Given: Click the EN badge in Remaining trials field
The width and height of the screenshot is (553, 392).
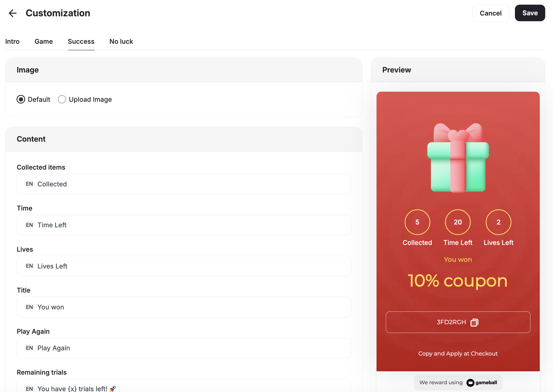Looking at the screenshot, I should tap(29, 389).
